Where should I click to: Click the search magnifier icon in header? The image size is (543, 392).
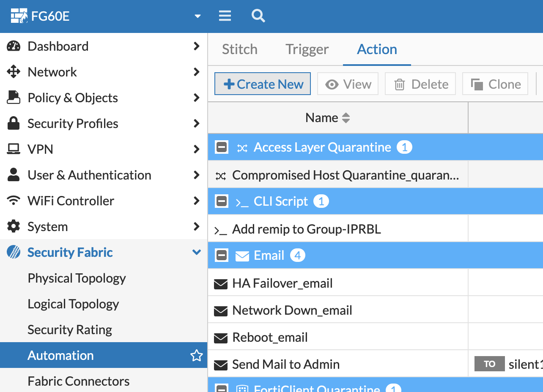coord(258,16)
